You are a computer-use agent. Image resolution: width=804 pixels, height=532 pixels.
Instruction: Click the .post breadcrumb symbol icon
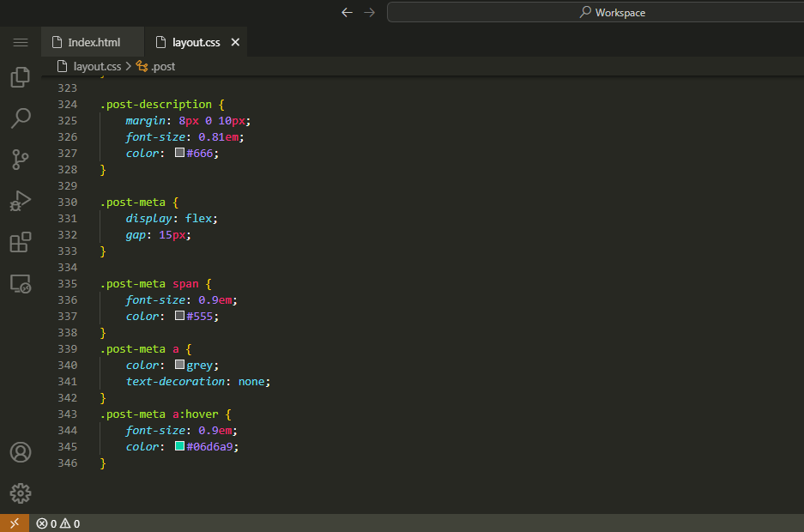click(x=142, y=66)
